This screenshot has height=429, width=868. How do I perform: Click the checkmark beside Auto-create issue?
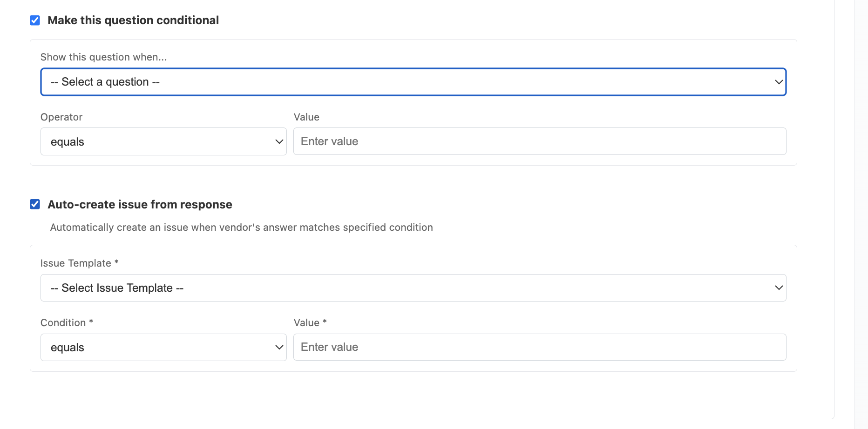[35, 204]
